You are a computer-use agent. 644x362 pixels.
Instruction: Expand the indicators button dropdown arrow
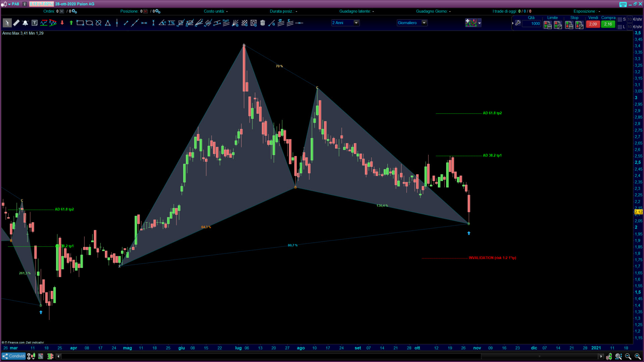tap(480, 23)
